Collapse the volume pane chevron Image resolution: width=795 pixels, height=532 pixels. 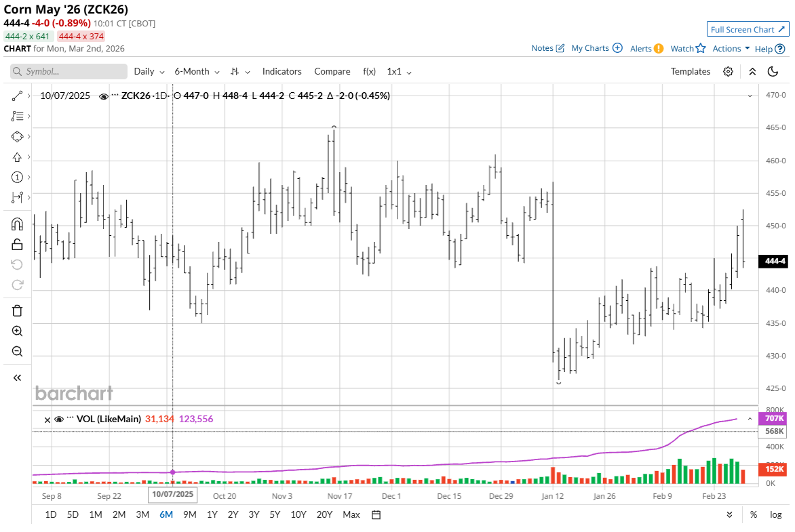(750, 419)
